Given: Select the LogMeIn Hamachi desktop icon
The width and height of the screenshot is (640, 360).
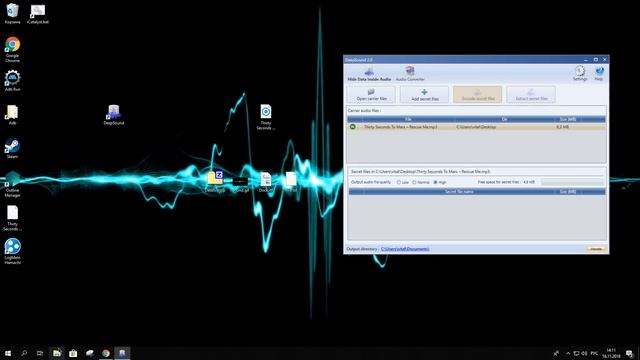Looking at the screenshot, I should [x=12, y=251].
